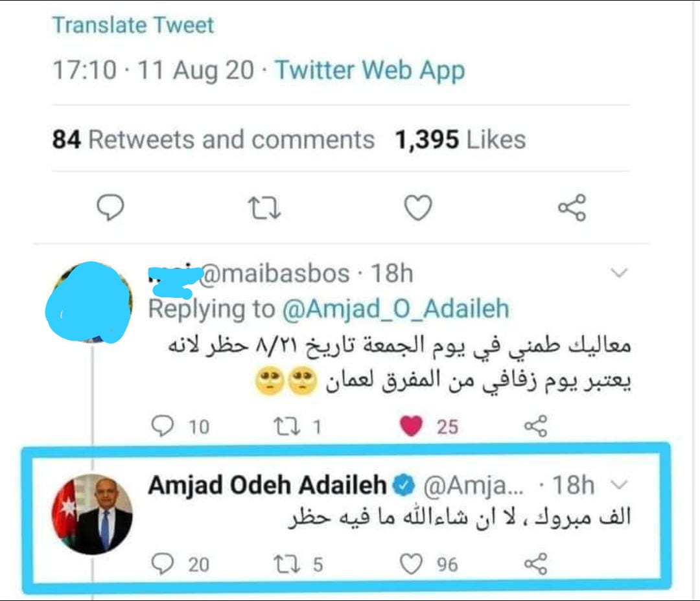Like the main tweet with heart icon
Image resolution: width=700 pixels, height=601 pixels.
click(417, 208)
